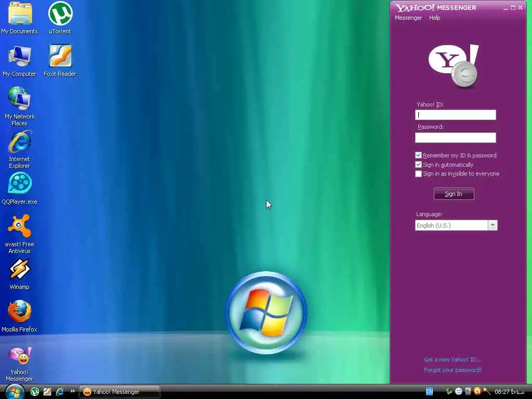Screen dimensions: 532x399
Task: Open the Language dropdown arrow
Action: coord(493,225)
